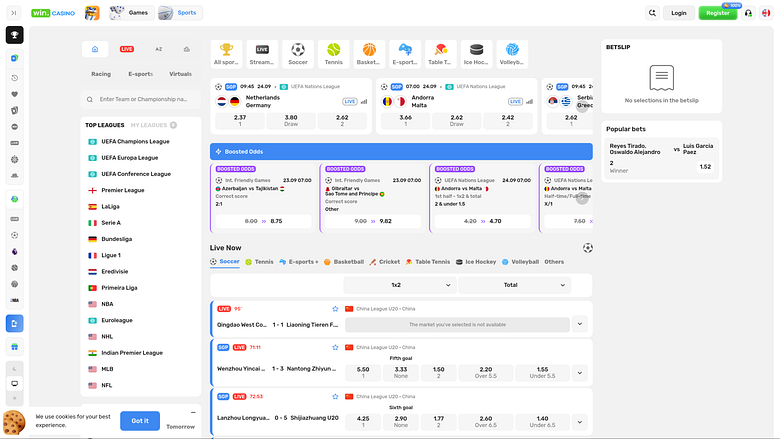Select Cricket in Live Now filters
Screen dimensions: 780x439
pos(385,262)
